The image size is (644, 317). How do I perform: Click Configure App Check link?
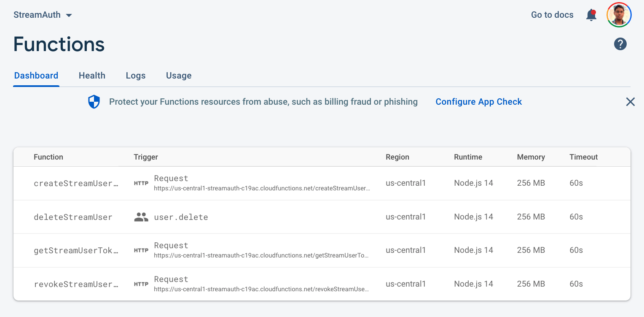[x=479, y=102]
